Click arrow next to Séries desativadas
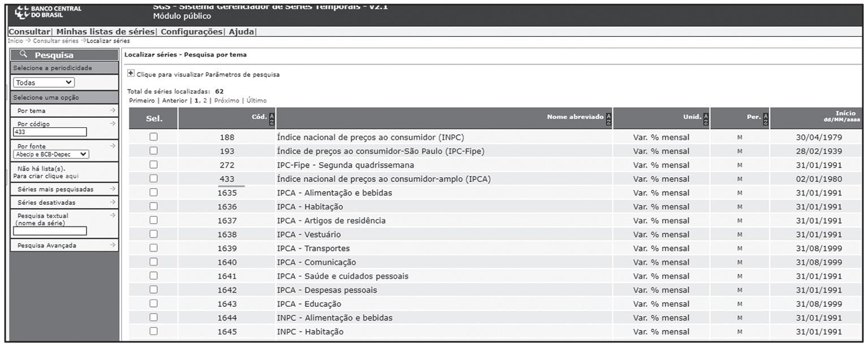This screenshot has height=347, width=868. click(x=113, y=202)
